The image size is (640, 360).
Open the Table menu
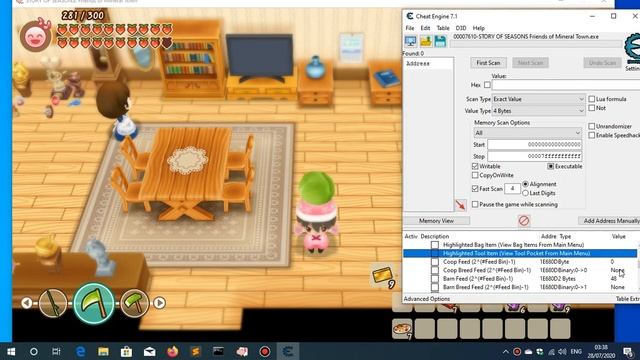pos(443,28)
